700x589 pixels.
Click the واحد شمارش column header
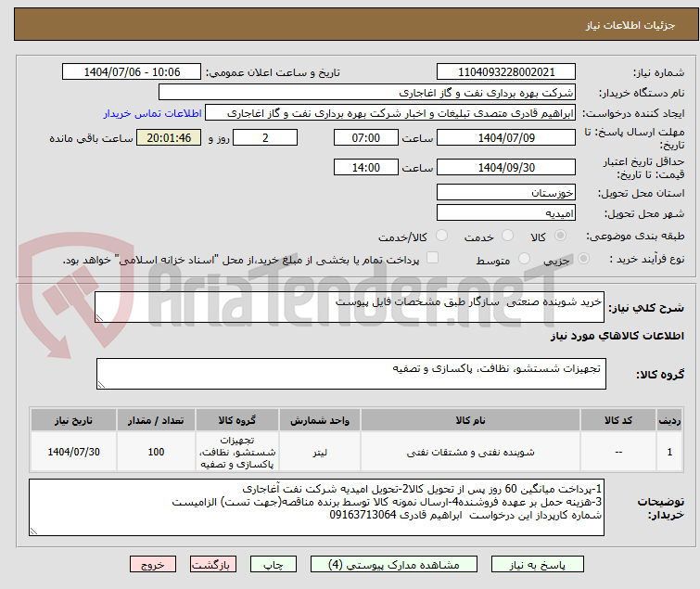tap(320, 420)
